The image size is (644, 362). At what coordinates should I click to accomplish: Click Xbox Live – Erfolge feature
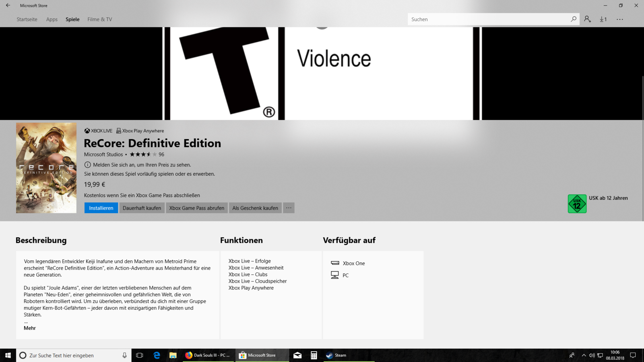click(250, 261)
